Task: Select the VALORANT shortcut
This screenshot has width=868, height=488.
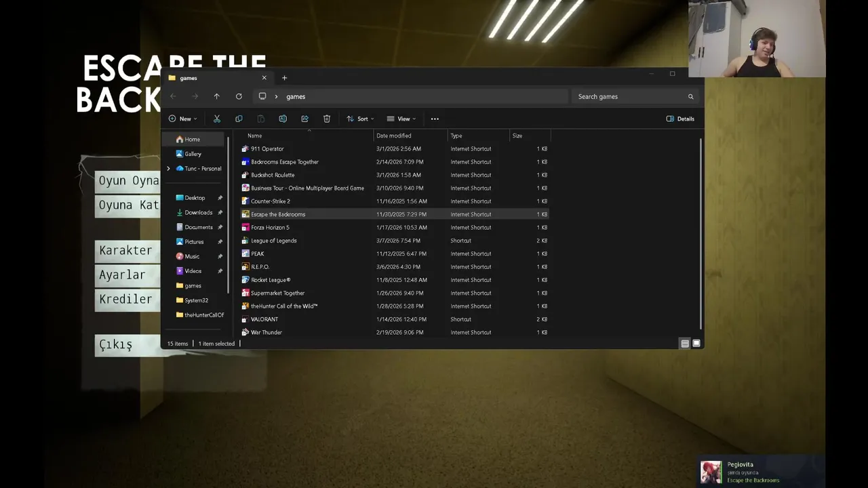Action: click(264, 319)
